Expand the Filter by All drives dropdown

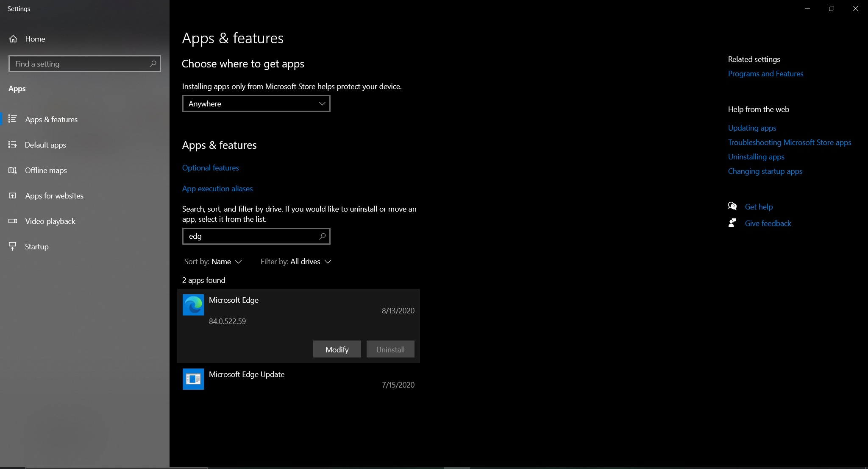click(297, 261)
